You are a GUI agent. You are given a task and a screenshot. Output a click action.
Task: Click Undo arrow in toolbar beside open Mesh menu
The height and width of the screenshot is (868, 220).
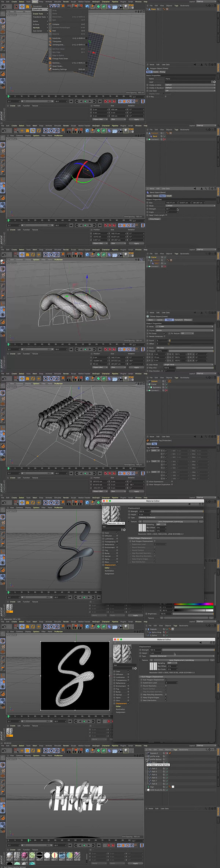pyautogui.click(x=3, y=7)
